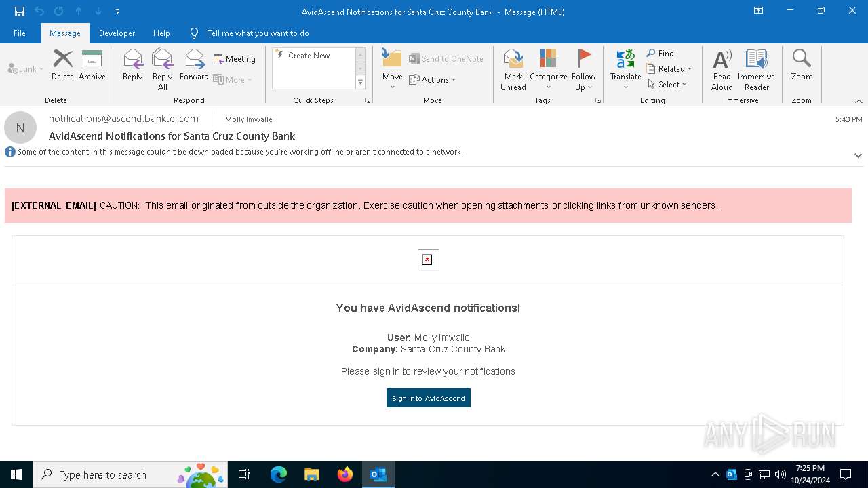Expand the Quick Steps gallery

point(360,83)
